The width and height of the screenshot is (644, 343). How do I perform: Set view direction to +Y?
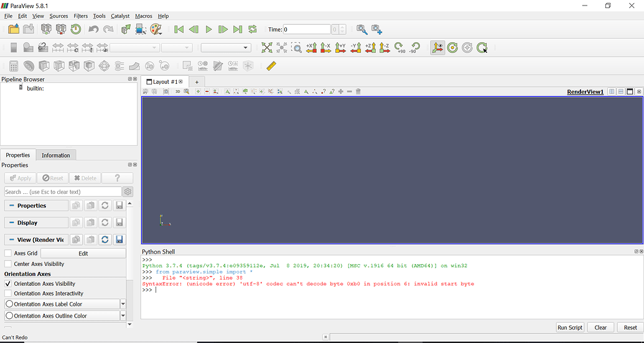point(340,48)
